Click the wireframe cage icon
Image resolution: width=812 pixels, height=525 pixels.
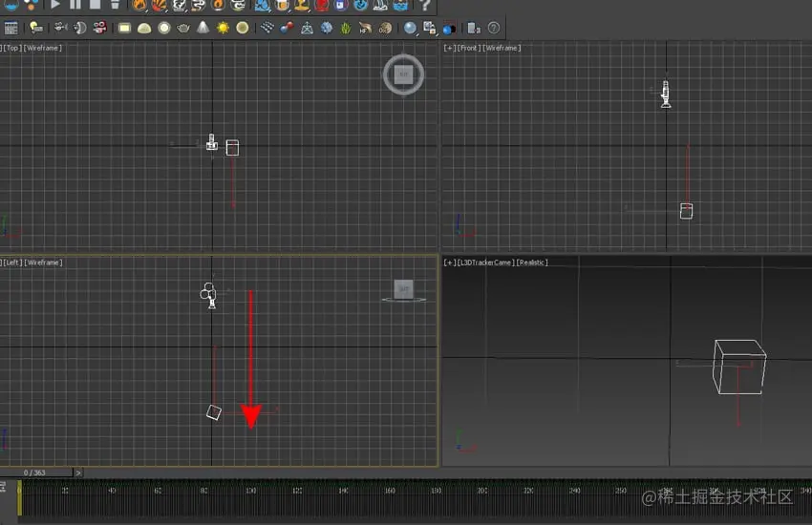click(307, 28)
